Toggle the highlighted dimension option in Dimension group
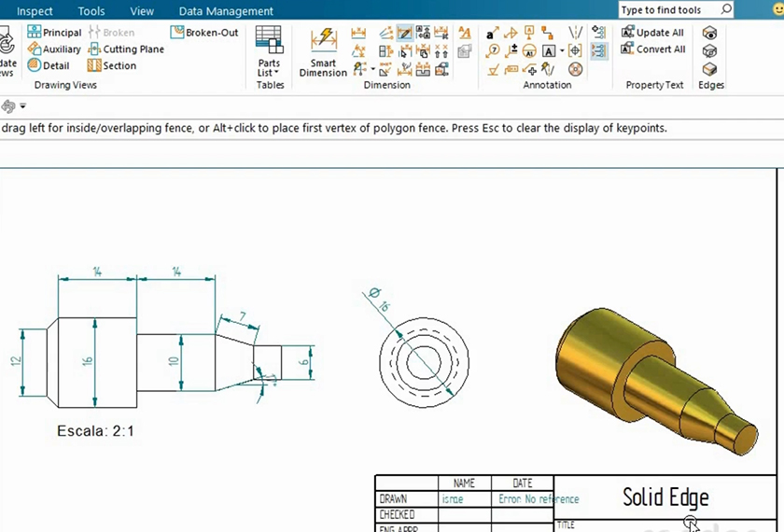The width and height of the screenshot is (784, 532). pos(405,34)
